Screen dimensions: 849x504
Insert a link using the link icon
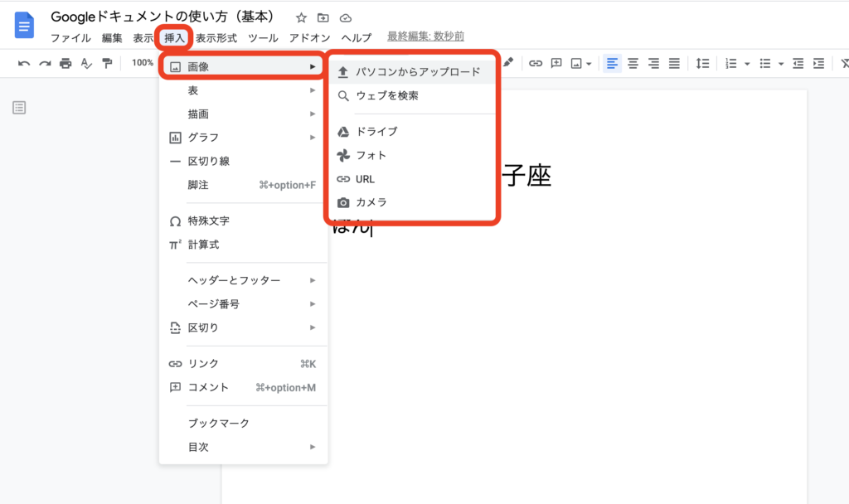(535, 63)
